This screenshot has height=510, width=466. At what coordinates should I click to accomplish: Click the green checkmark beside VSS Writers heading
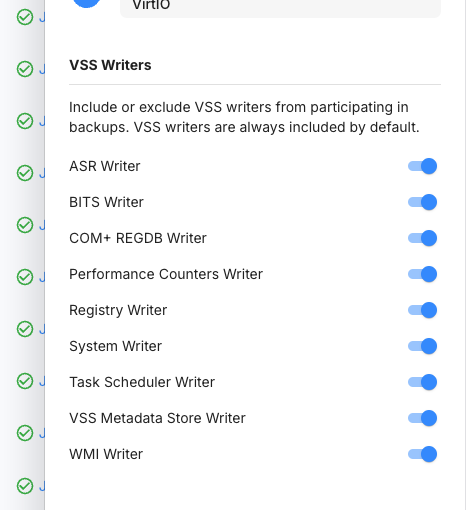click(25, 69)
